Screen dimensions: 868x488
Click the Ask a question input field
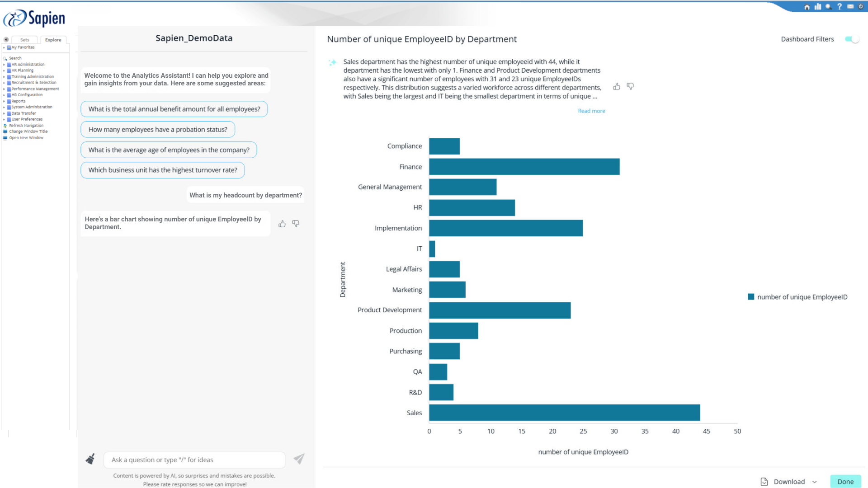pos(194,460)
